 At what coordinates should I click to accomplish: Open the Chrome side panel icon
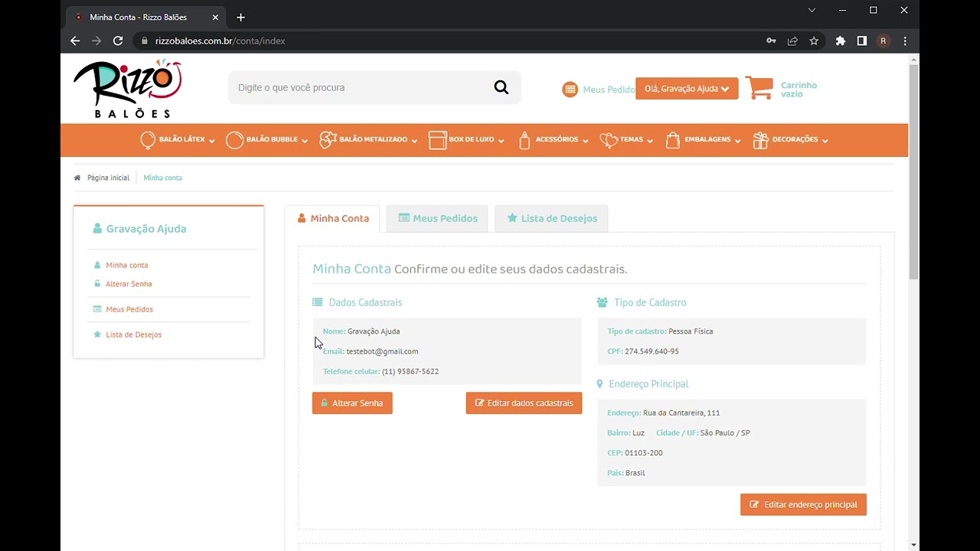click(x=862, y=41)
